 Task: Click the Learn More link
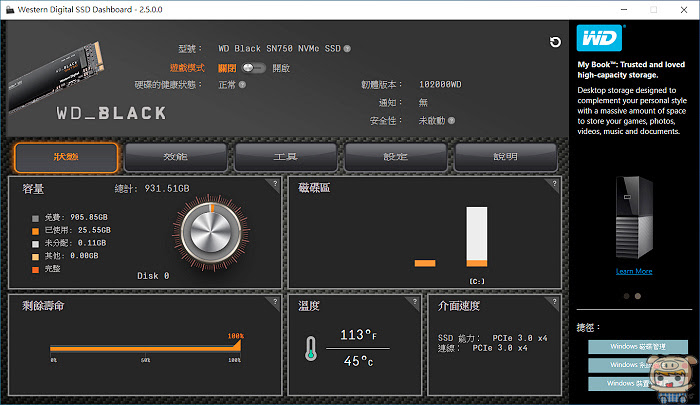click(x=634, y=271)
